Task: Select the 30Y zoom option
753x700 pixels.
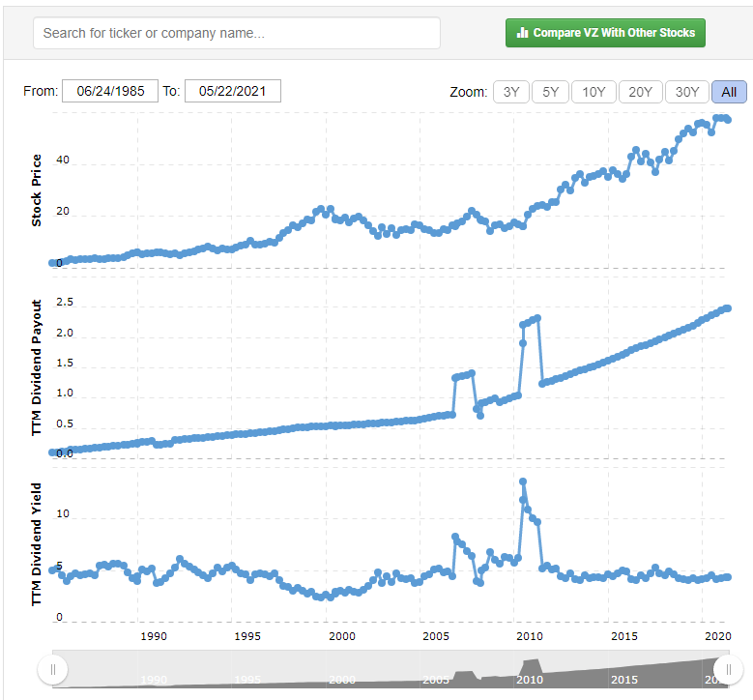Action: click(x=687, y=92)
